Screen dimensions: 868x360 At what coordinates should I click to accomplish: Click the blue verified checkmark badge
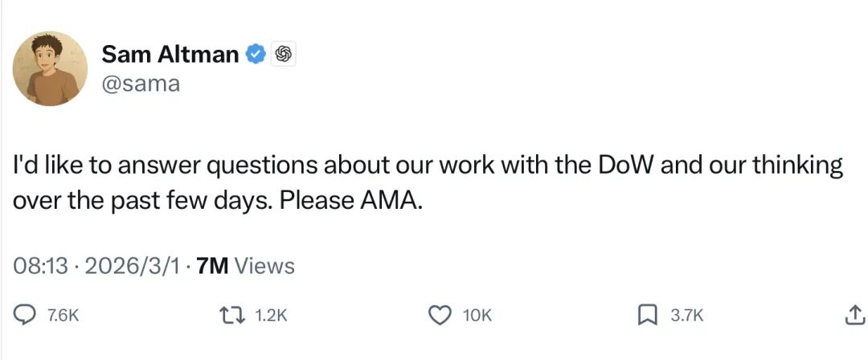[256, 55]
